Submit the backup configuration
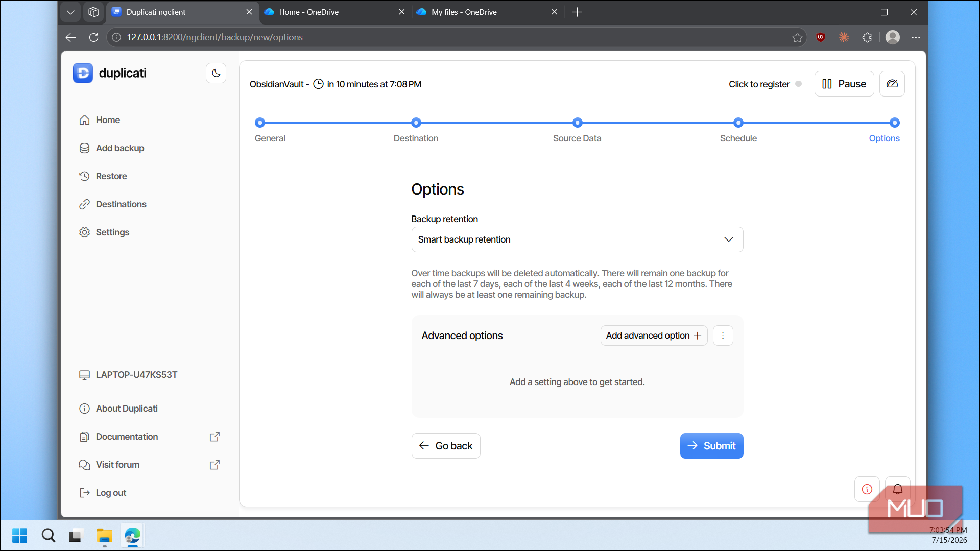Image resolution: width=980 pixels, height=551 pixels. pyautogui.click(x=711, y=446)
